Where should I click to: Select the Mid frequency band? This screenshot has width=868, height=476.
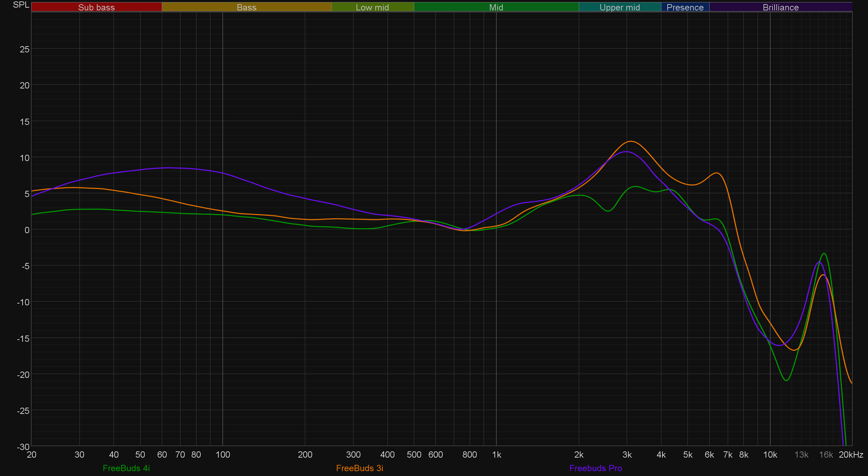(x=496, y=7)
